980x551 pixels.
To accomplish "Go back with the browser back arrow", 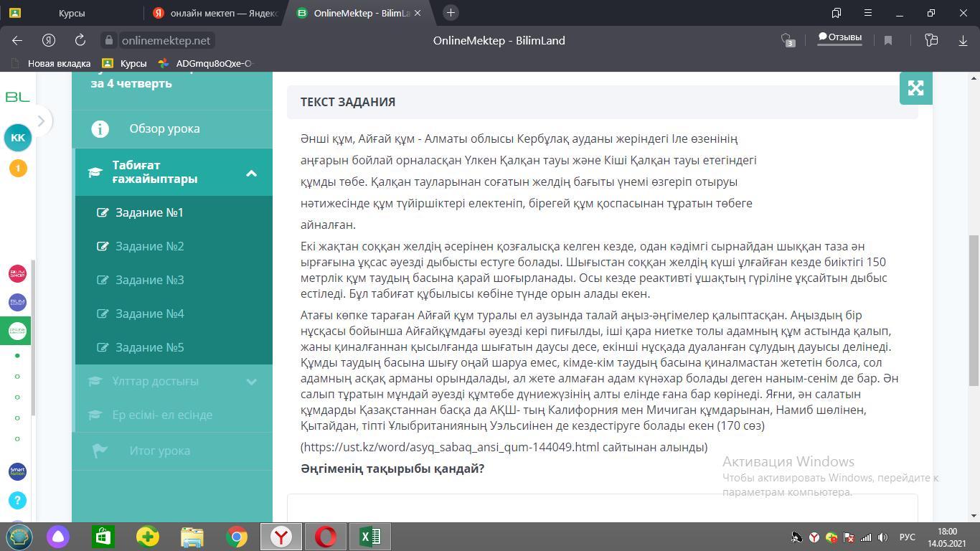I will pos(17,40).
